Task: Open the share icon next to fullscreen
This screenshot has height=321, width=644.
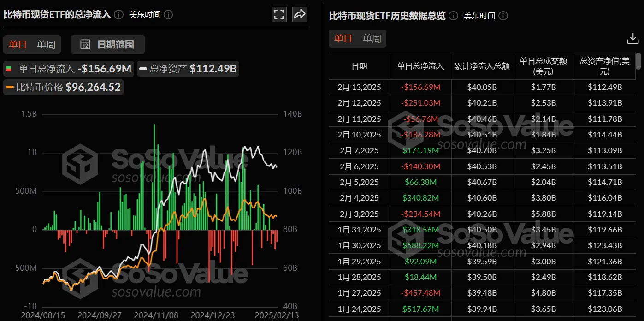Action: [300, 14]
